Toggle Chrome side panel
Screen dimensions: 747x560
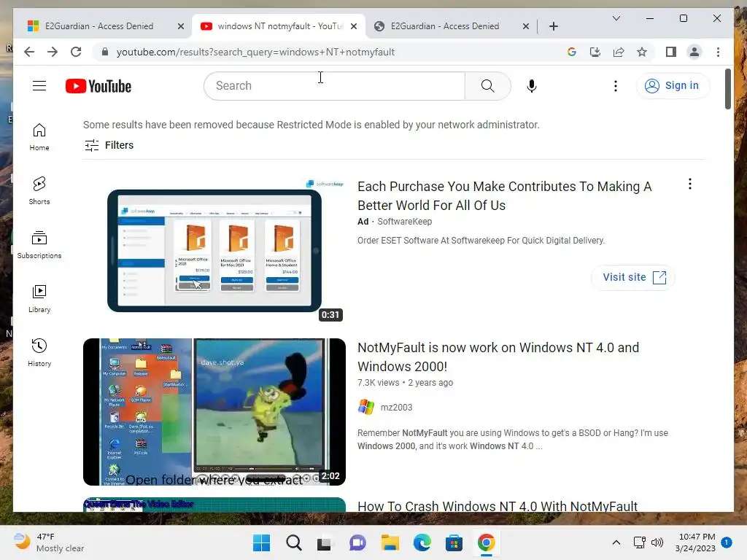click(671, 52)
